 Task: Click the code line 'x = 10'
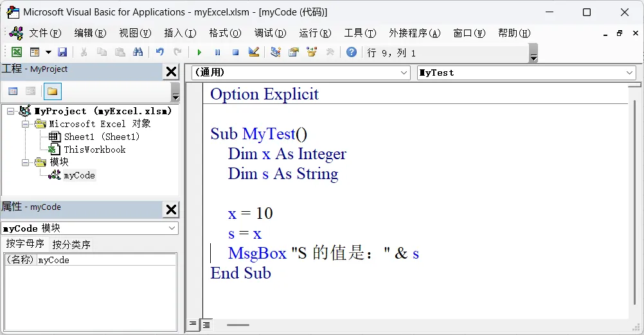pyautogui.click(x=251, y=214)
